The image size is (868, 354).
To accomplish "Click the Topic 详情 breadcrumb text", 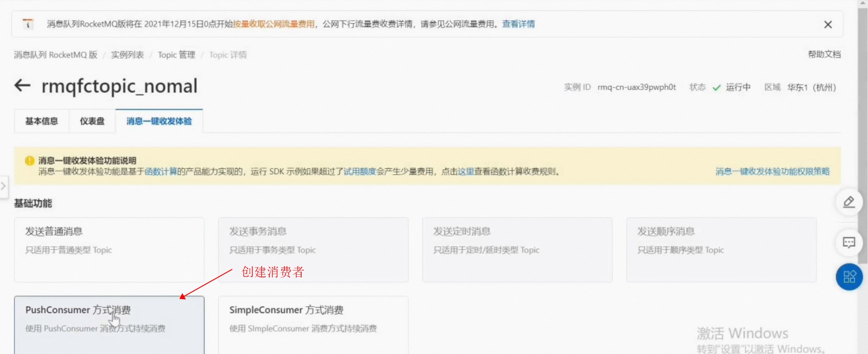I will (228, 55).
